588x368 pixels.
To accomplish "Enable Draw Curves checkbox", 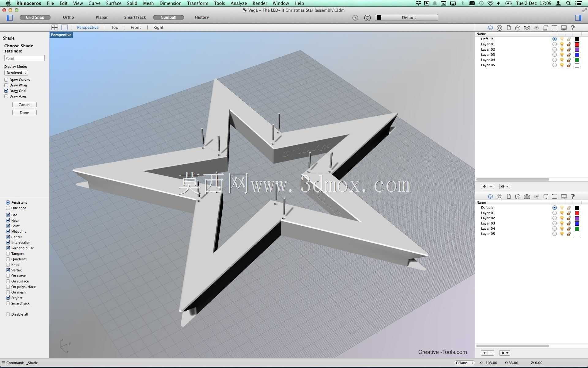I will [6, 80].
